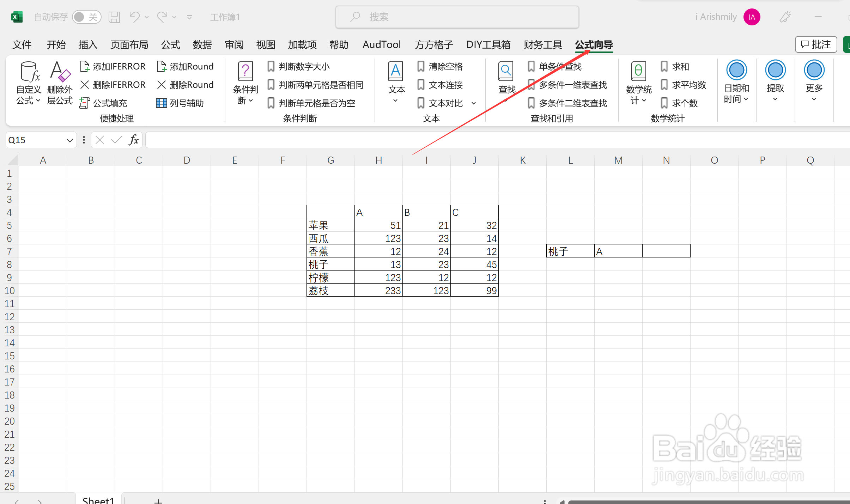
Task: Click 文本对比 text compare
Action: click(x=440, y=103)
